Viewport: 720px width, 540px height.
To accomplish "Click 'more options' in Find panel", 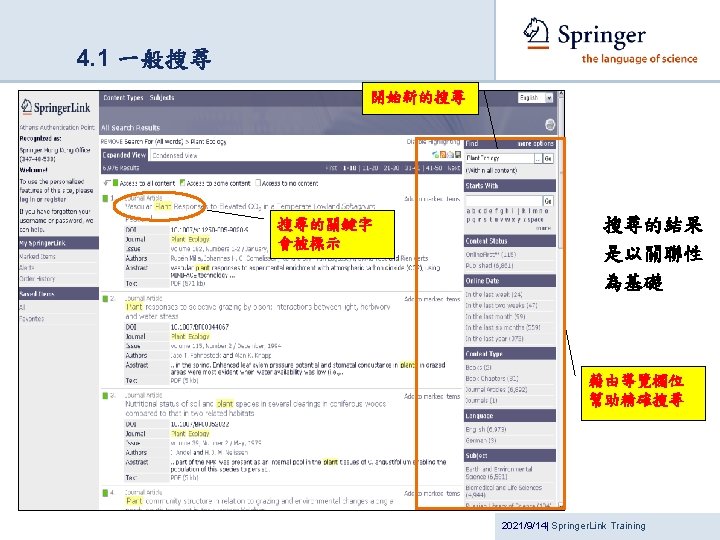I will point(535,144).
